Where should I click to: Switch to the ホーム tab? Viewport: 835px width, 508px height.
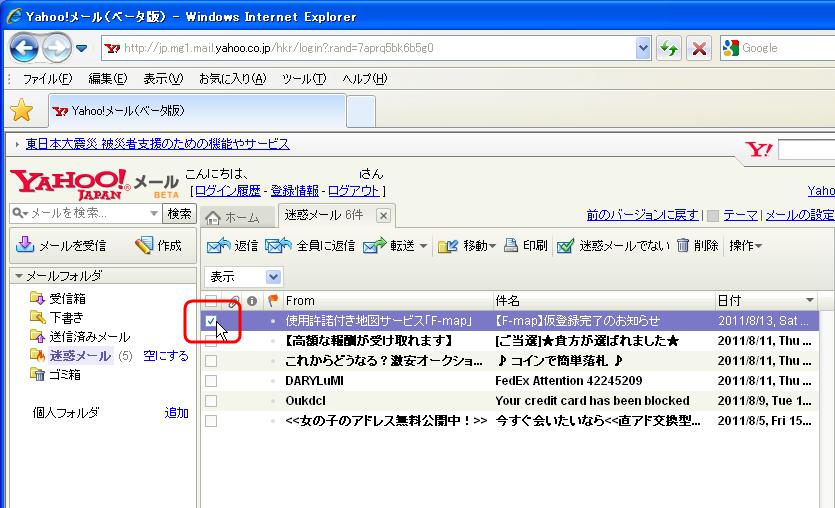pyautogui.click(x=238, y=217)
